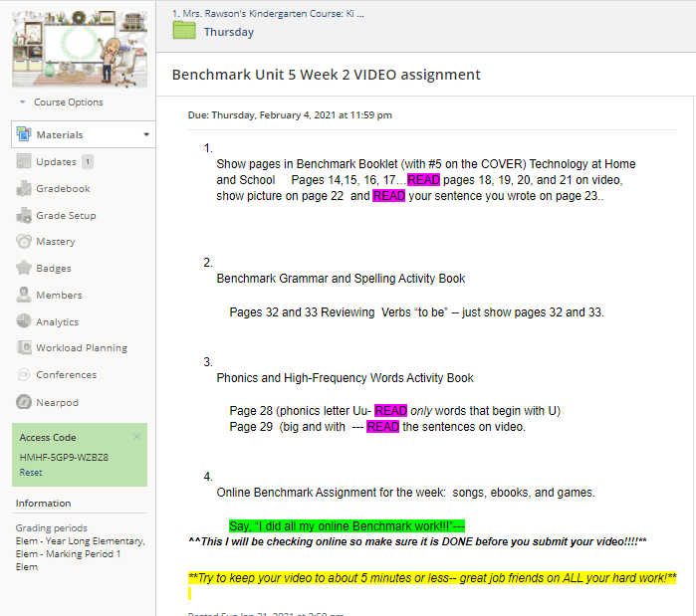The width and height of the screenshot is (696, 616).
Task: Click text Page 28 phonics letter Uu
Action: 394,411
